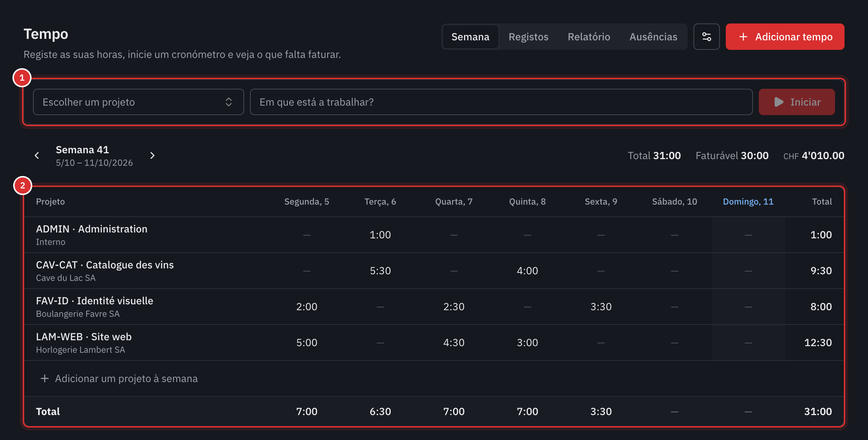Click LAM-WEB row total 12:30
The image size is (868, 440).
pos(818,342)
